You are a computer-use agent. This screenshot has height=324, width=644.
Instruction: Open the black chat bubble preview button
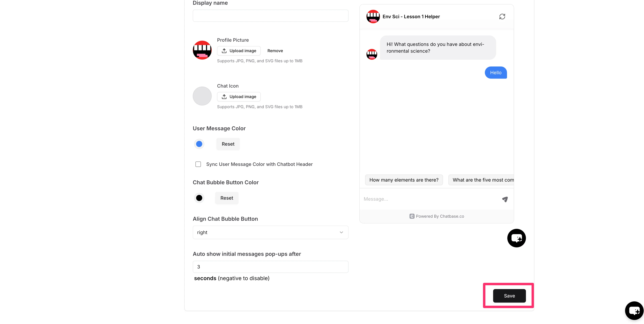[516, 238]
